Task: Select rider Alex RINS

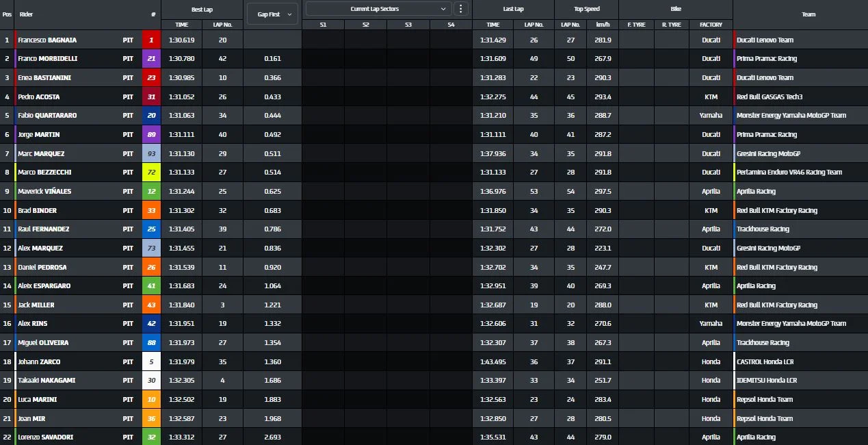Action: pyautogui.click(x=33, y=324)
